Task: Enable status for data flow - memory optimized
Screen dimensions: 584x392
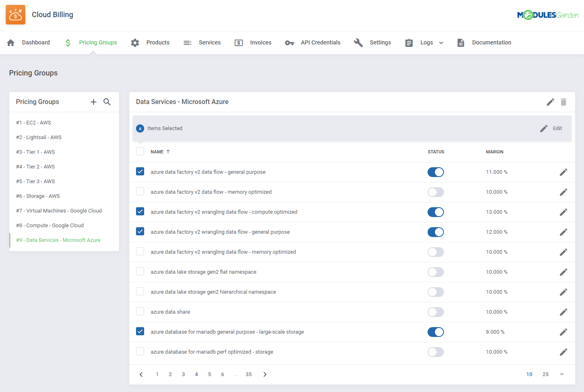Action: coord(436,192)
